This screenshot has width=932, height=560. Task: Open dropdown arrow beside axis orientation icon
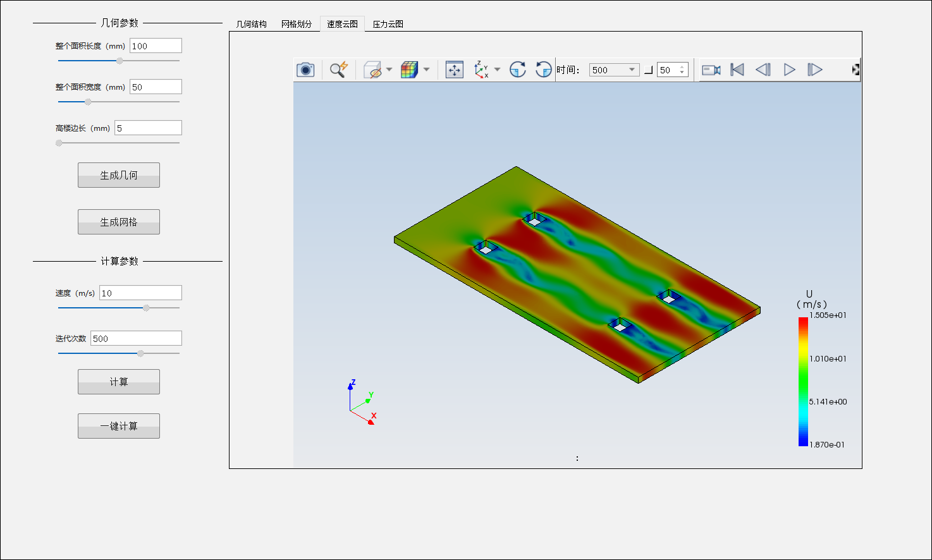coord(497,70)
